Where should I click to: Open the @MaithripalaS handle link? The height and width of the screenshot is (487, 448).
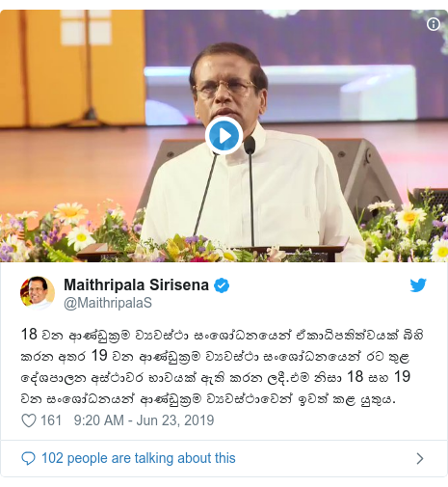(x=108, y=303)
